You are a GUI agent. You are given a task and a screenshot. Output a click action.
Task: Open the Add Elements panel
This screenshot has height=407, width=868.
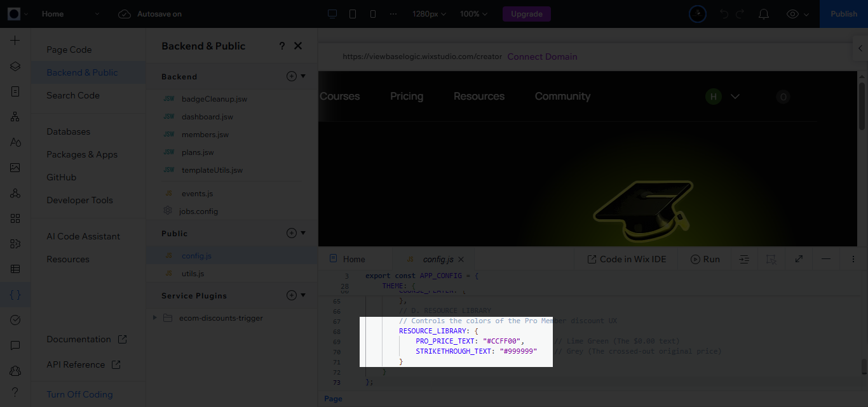(15, 40)
